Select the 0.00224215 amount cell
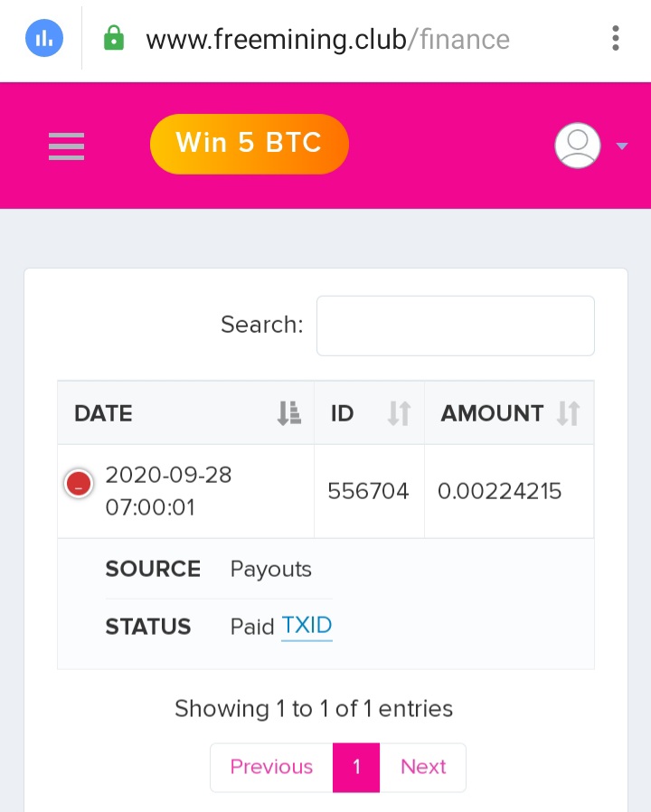 [509, 491]
